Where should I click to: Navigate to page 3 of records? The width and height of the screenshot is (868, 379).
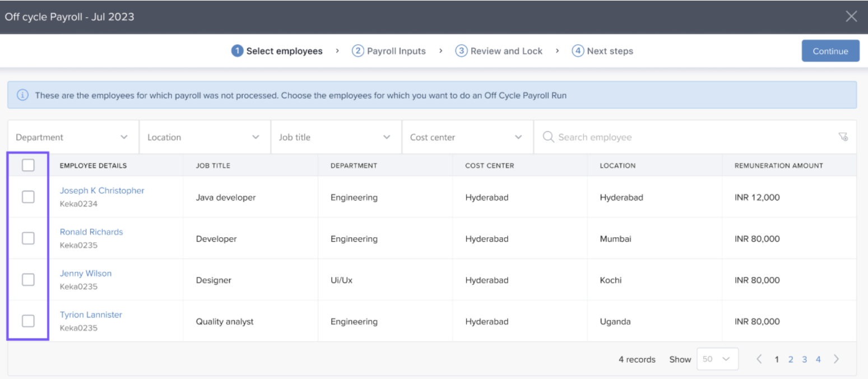click(x=804, y=359)
